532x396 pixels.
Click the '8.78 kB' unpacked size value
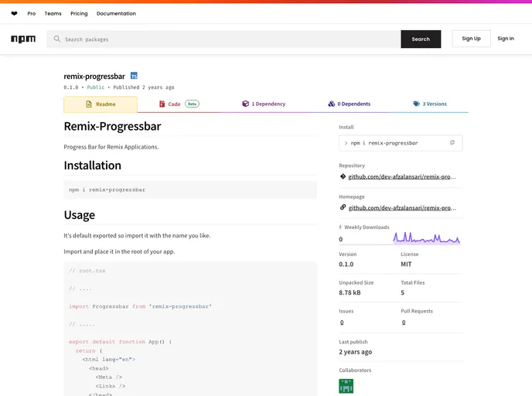point(350,292)
